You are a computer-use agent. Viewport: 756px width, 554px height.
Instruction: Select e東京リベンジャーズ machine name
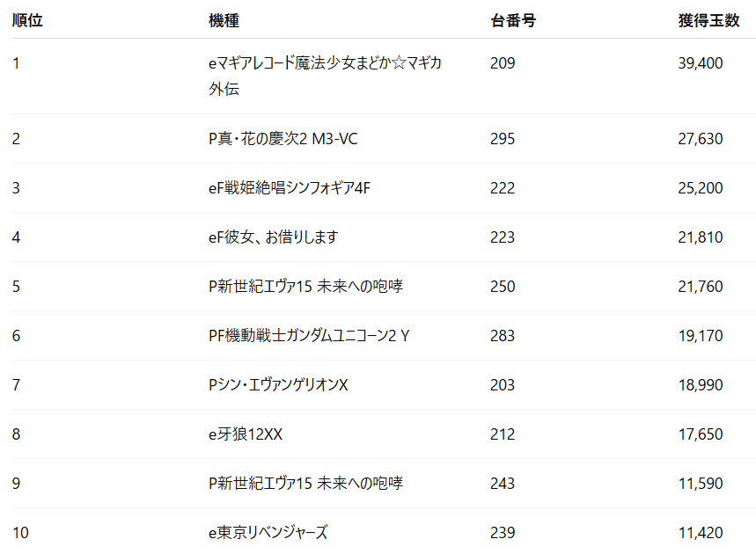[268, 532]
